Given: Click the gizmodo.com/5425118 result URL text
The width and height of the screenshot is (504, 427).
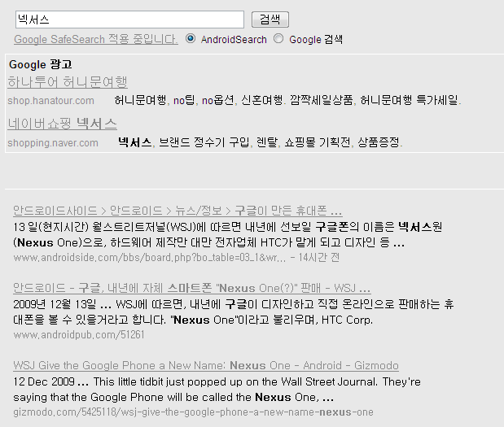Looking at the screenshot, I should [193, 412].
